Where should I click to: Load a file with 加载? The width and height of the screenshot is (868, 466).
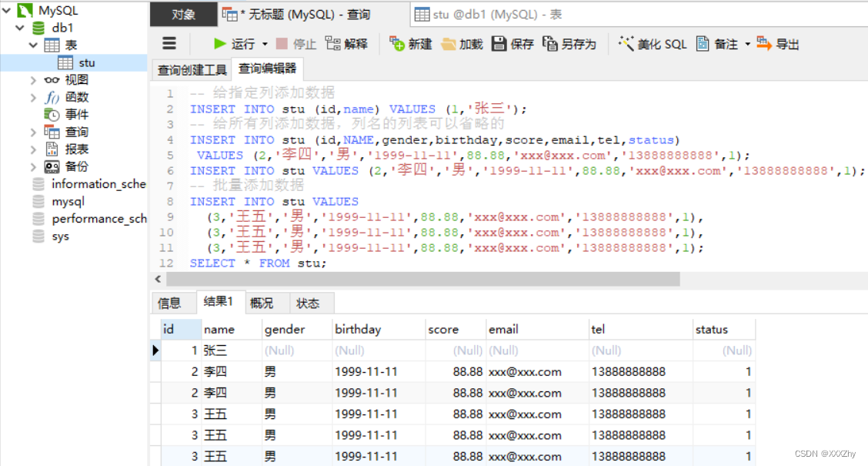click(x=462, y=44)
